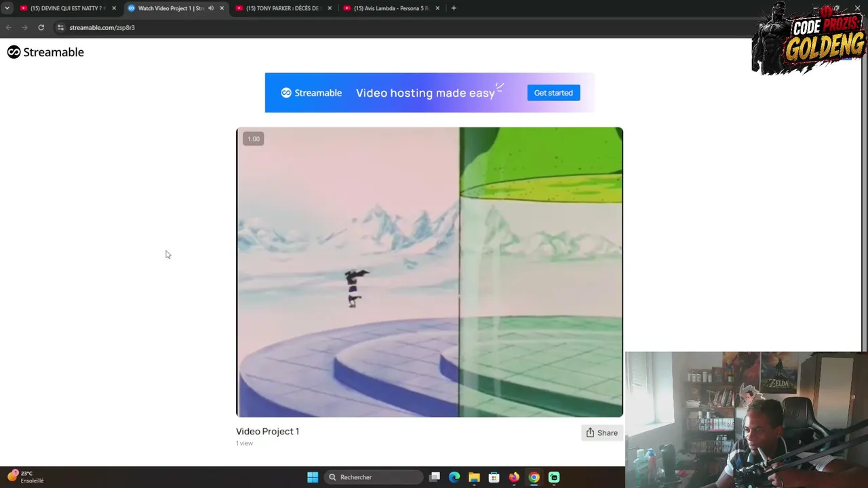868x488 pixels.
Task: Open a new browser tab
Action: [x=454, y=8]
